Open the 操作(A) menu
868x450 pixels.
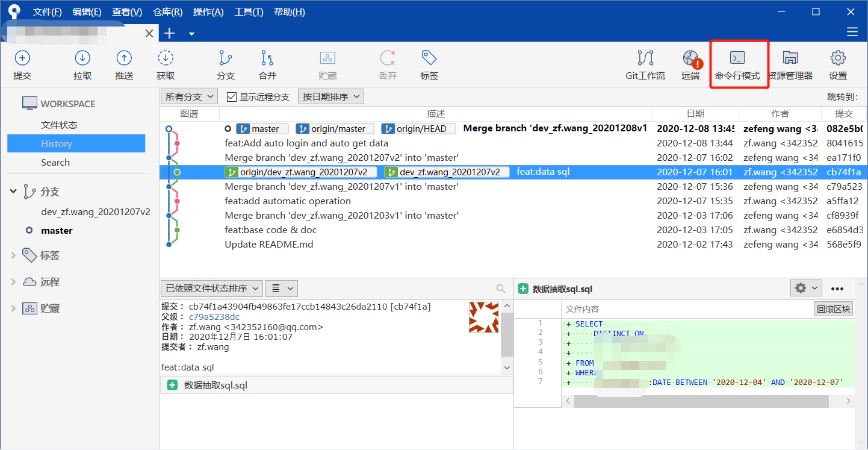(208, 12)
